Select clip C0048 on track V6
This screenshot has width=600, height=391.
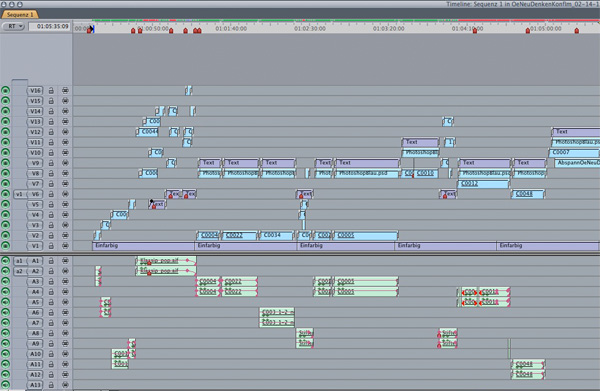pos(528,194)
